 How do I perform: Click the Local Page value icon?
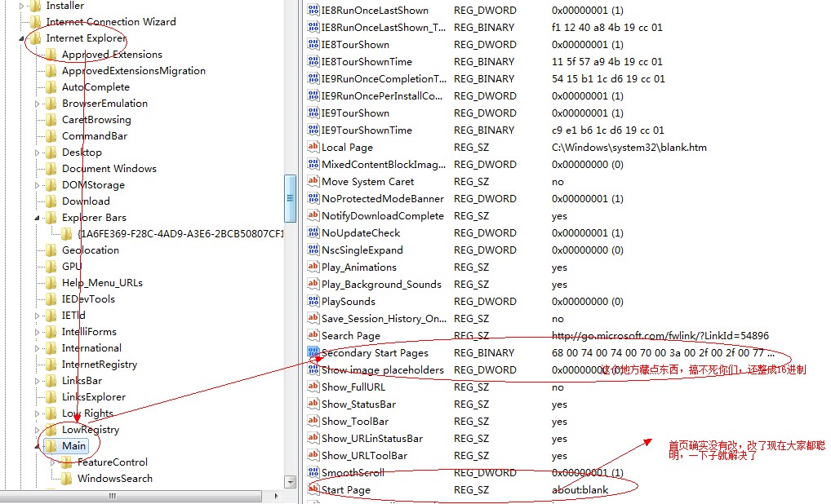click(313, 147)
